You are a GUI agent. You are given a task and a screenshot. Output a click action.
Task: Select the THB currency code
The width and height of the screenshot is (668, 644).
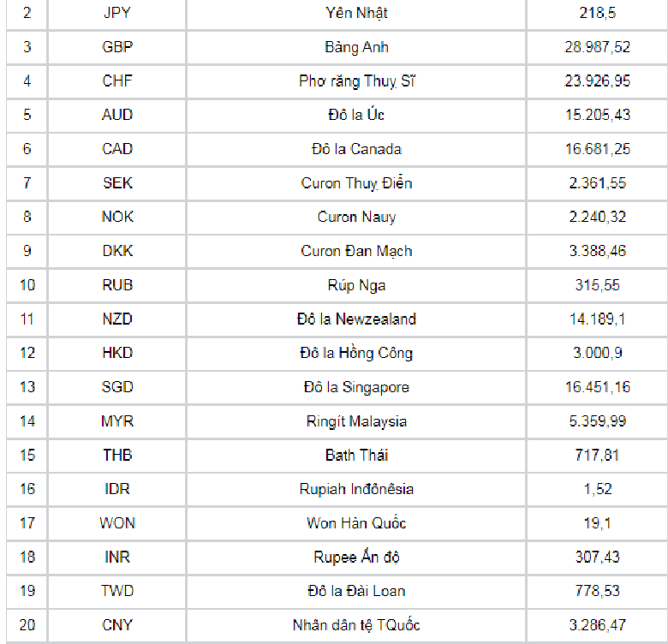117,455
